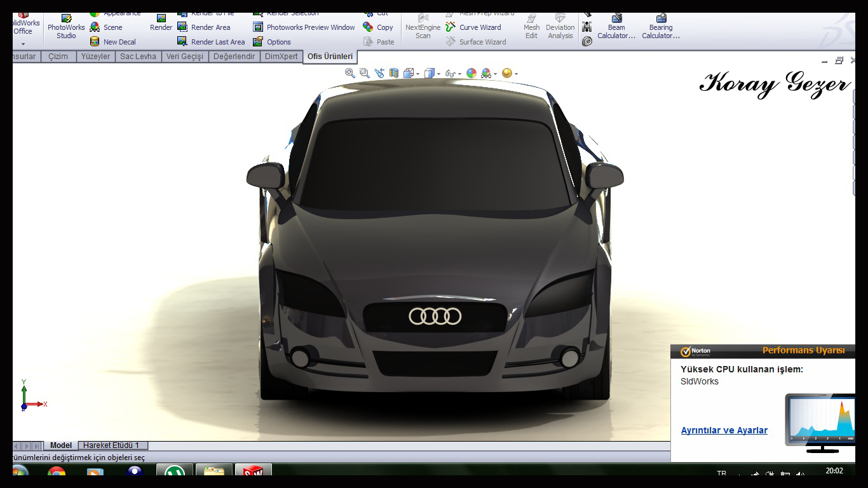Open Photoworks Preview Window
The width and height of the screenshot is (868, 488).
[x=304, y=27]
